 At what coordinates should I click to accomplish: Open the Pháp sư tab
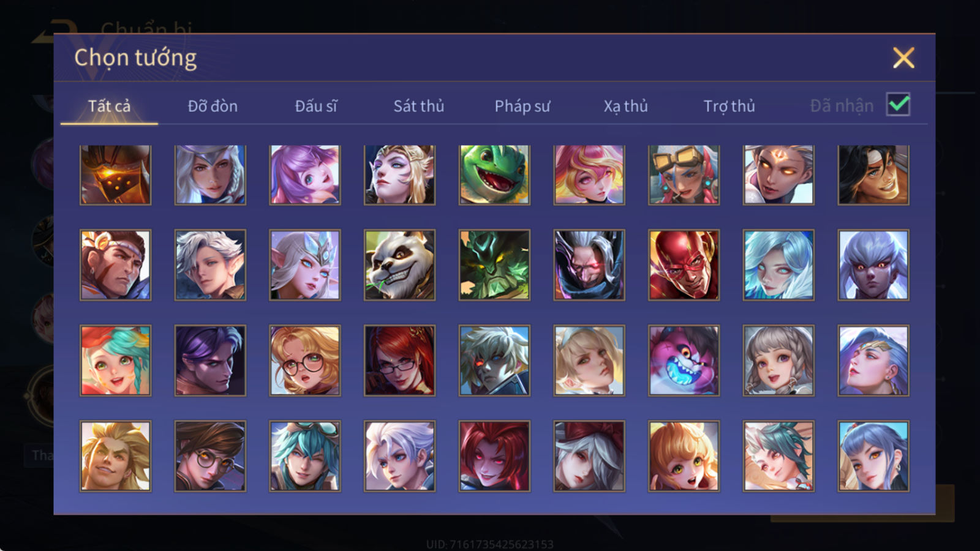tap(522, 106)
